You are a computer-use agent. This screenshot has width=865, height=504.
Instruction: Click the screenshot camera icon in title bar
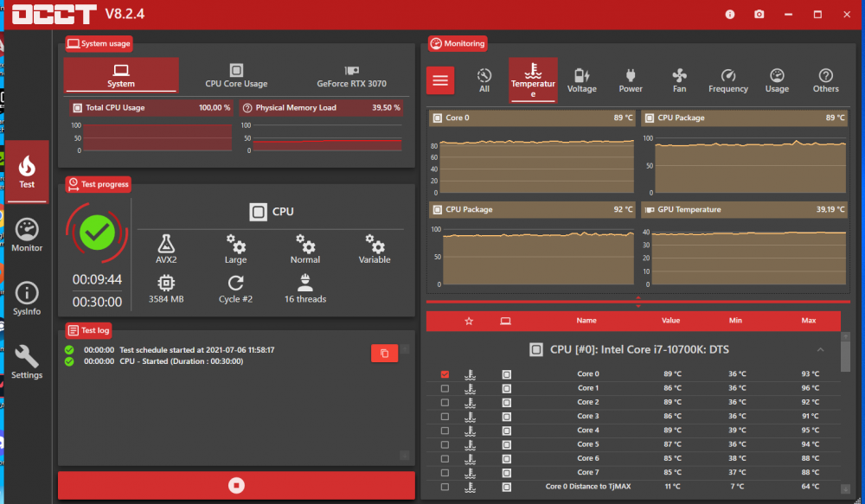tap(759, 15)
